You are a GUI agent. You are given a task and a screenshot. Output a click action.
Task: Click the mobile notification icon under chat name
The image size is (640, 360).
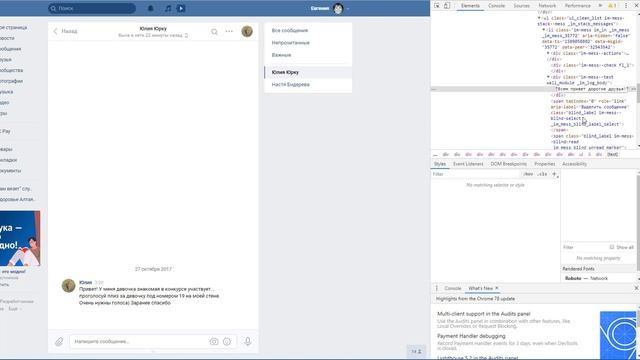click(187, 36)
